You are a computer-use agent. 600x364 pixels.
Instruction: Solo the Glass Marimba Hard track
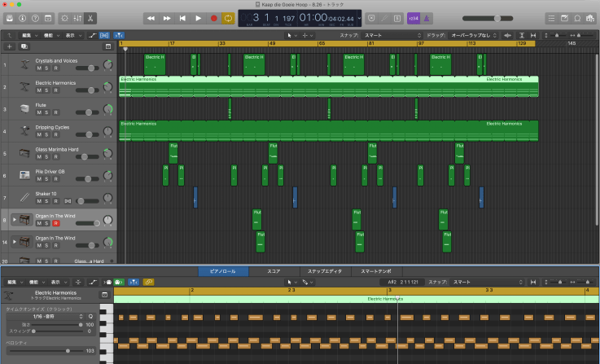point(46,157)
